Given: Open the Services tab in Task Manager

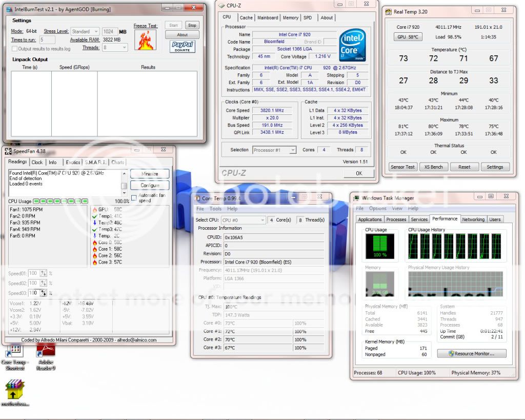Looking at the screenshot, I should pos(419,219).
